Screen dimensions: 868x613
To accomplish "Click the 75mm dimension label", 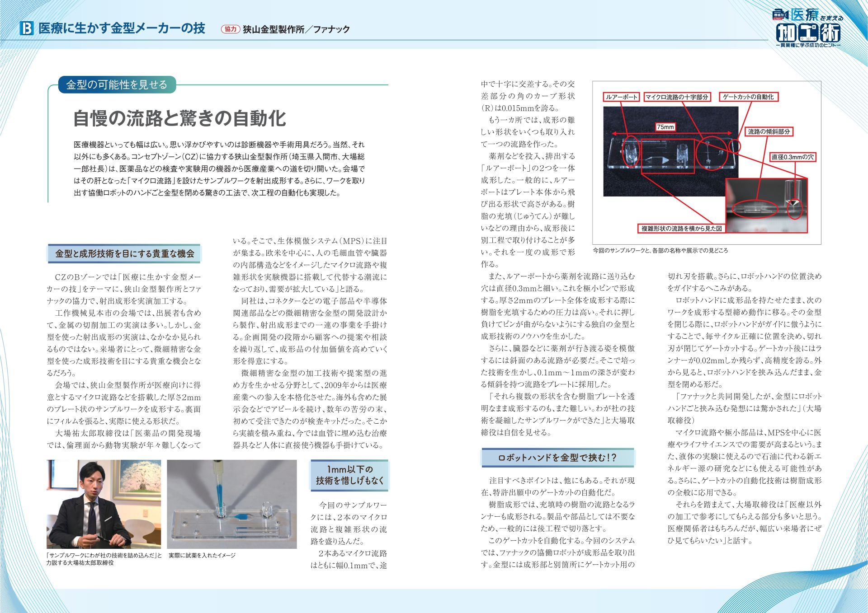I will (x=665, y=127).
